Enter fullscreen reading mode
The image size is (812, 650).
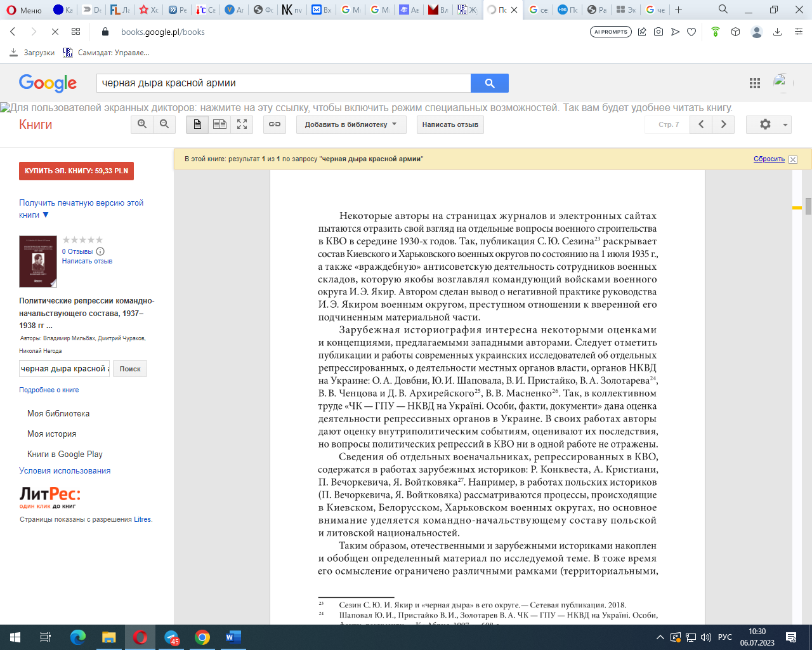click(242, 124)
